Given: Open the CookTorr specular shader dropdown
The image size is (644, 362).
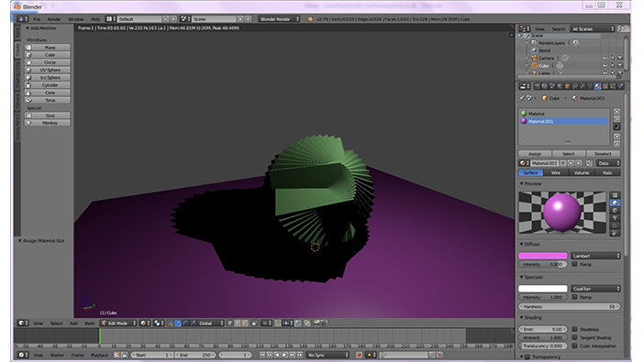Looking at the screenshot, I should point(595,289).
